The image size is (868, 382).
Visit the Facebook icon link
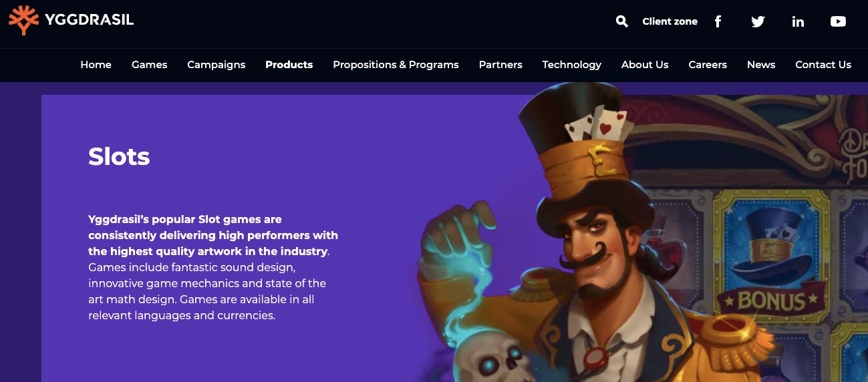click(718, 21)
